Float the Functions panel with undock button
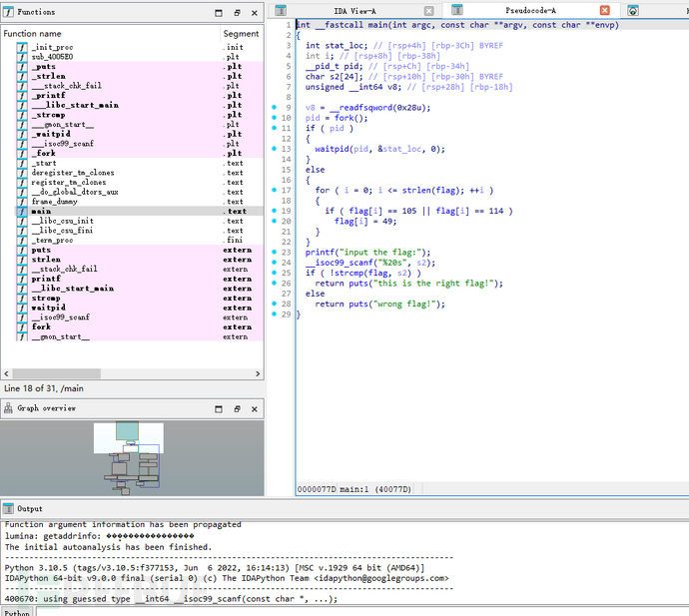The image size is (689, 616). (237, 13)
